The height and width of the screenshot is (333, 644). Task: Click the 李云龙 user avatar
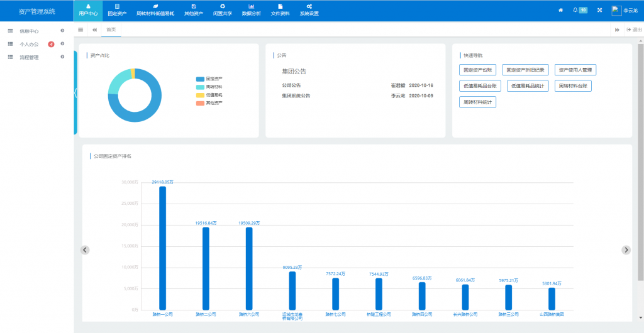tap(616, 10)
